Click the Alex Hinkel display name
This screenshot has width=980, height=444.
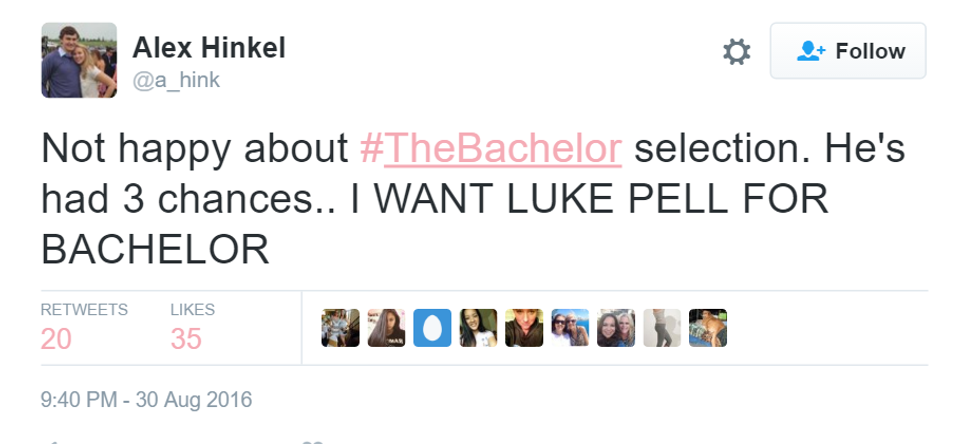[x=208, y=47]
